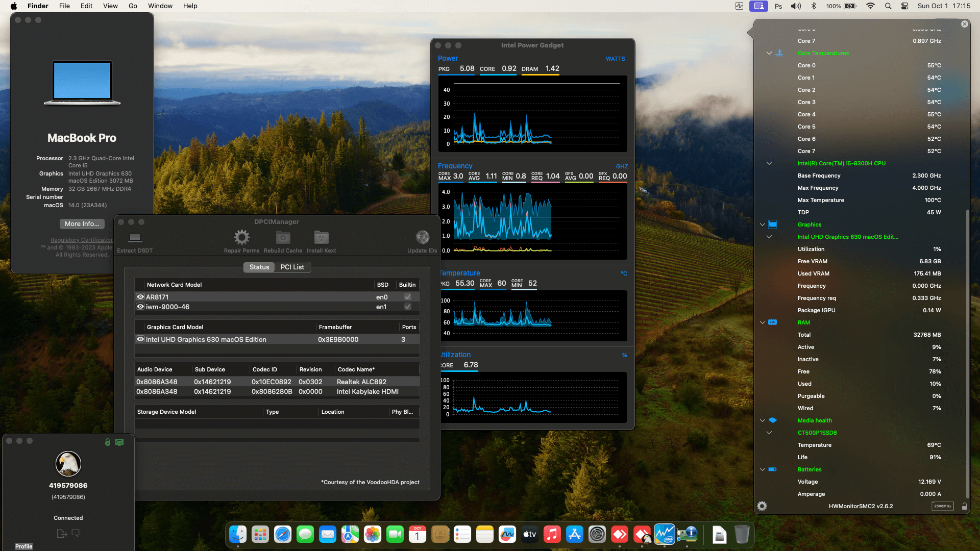
Task: Open Regulatory Certification link
Action: click(x=82, y=240)
